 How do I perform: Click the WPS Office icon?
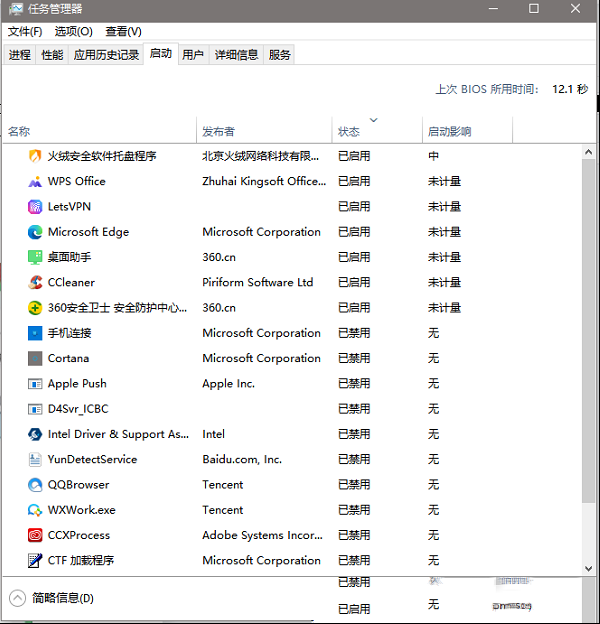point(35,181)
